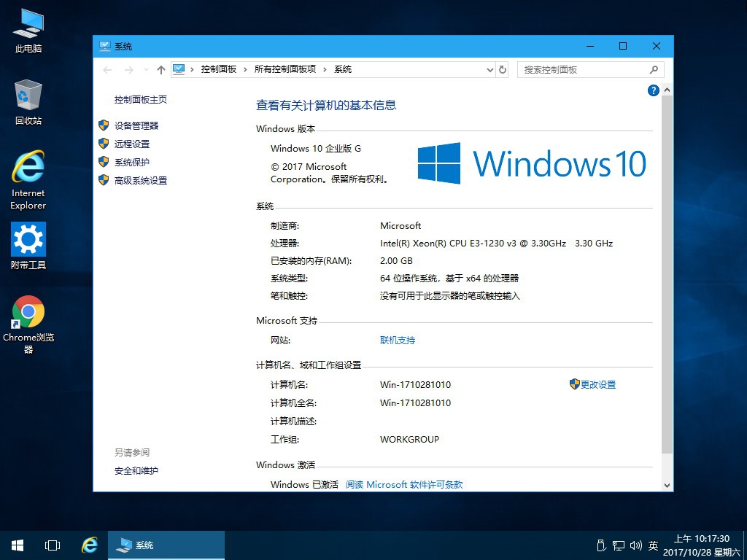Image resolution: width=747 pixels, height=560 pixels.
Task: Refresh the control panel page
Action: (502, 70)
